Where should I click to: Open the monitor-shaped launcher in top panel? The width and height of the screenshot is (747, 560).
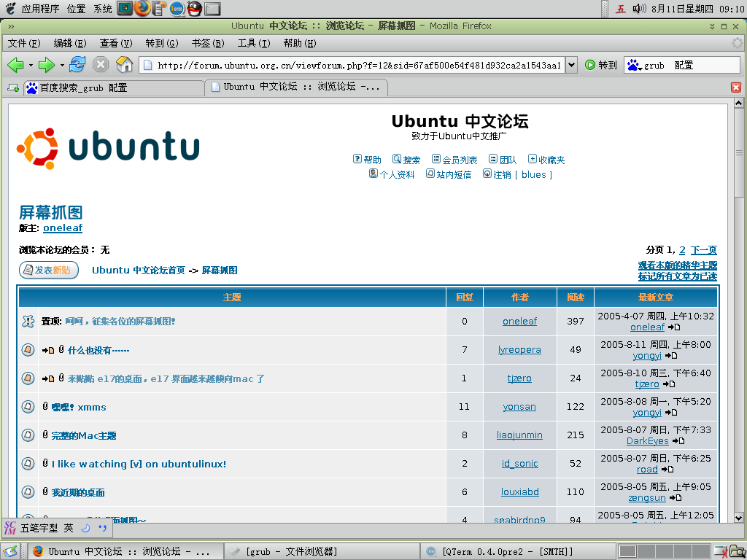(x=125, y=8)
